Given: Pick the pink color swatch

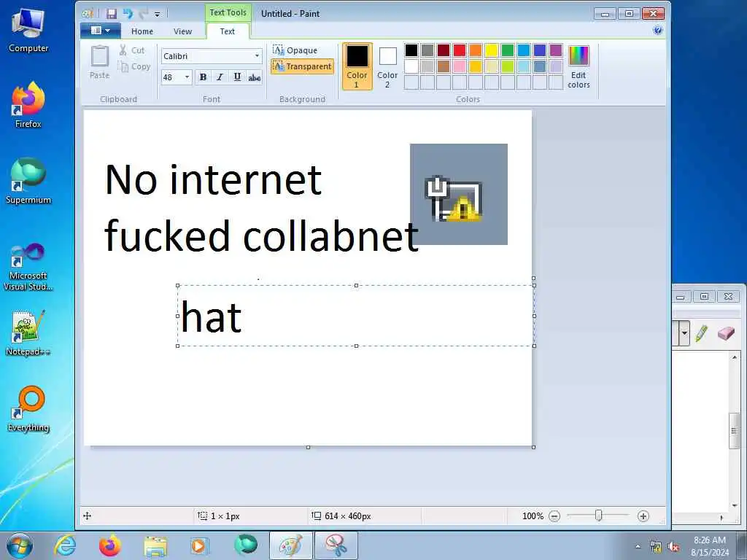Looking at the screenshot, I should [460, 66].
